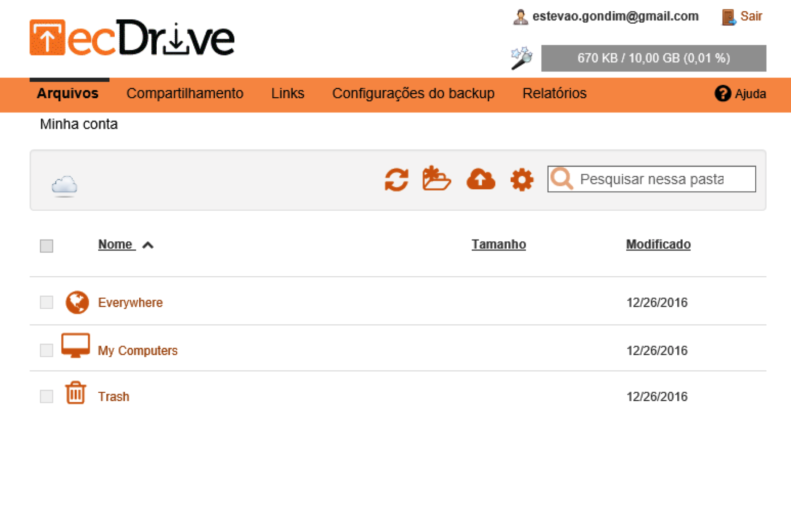Open the Arquivos tab
Screen dimensions: 791x532
point(67,93)
